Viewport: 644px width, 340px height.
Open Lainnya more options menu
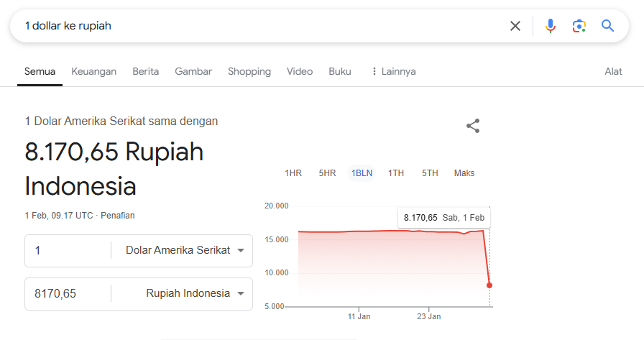pos(393,71)
